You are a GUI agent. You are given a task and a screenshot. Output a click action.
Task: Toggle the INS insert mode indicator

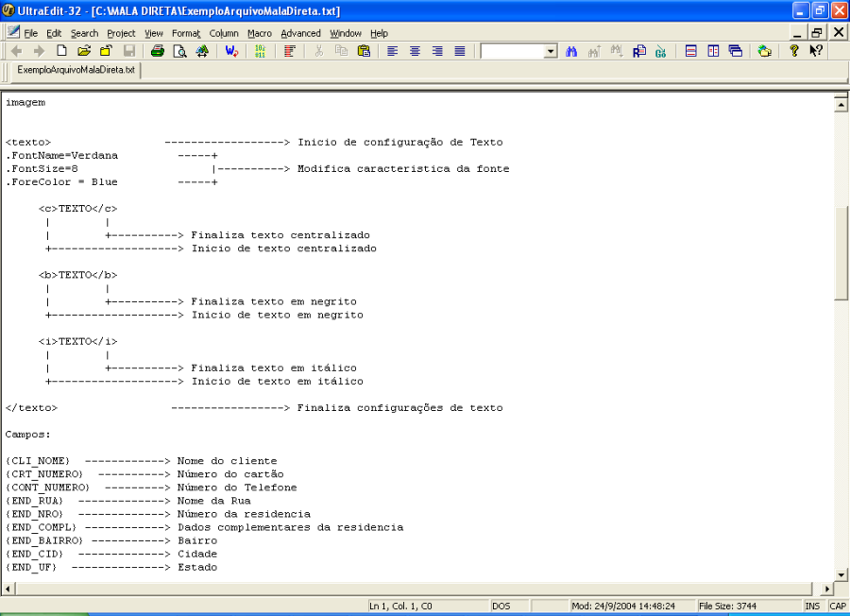coord(811,606)
